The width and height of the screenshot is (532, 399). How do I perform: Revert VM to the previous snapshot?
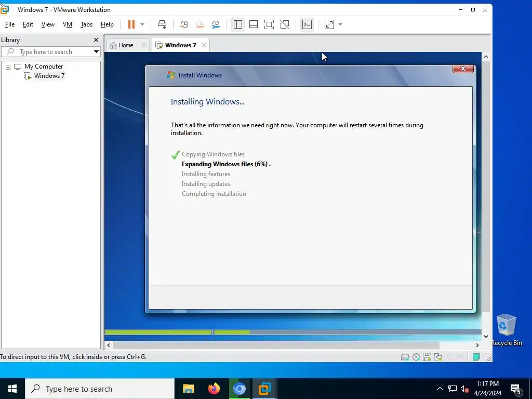(200, 24)
